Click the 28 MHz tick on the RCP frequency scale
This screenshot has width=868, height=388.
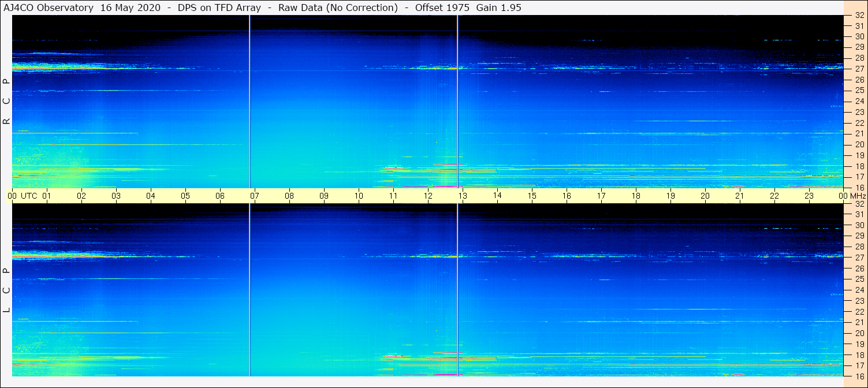click(859, 58)
